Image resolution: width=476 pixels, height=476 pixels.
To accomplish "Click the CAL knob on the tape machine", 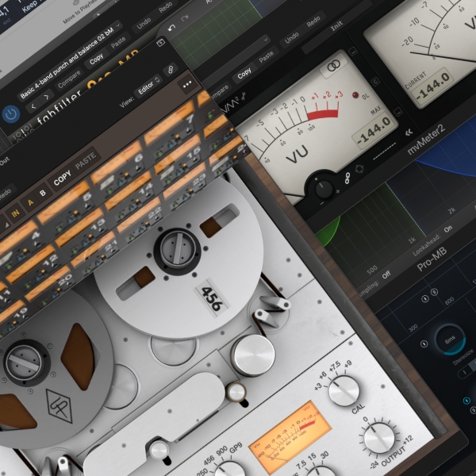I will click(x=344, y=390).
